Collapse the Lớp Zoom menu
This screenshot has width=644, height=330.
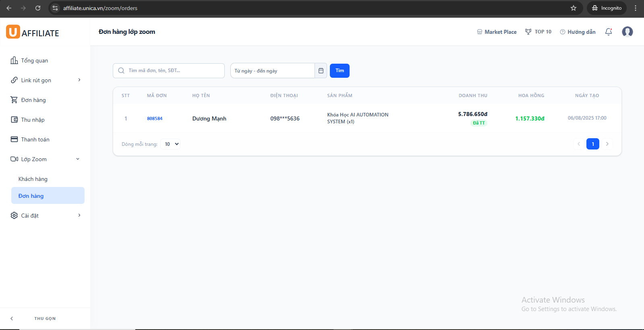[78, 159]
